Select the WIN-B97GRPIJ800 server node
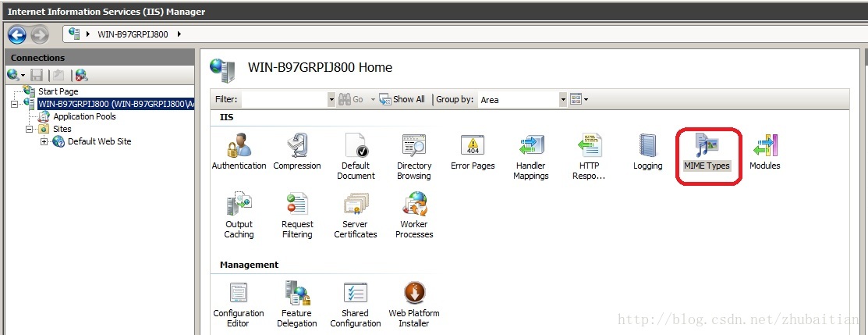The width and height of the screenshot is (868, 335). point(115,104)
